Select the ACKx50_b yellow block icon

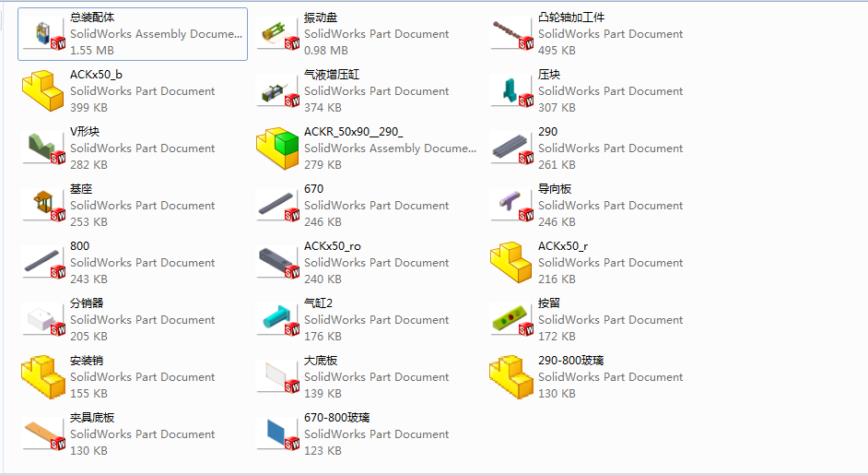43,91
